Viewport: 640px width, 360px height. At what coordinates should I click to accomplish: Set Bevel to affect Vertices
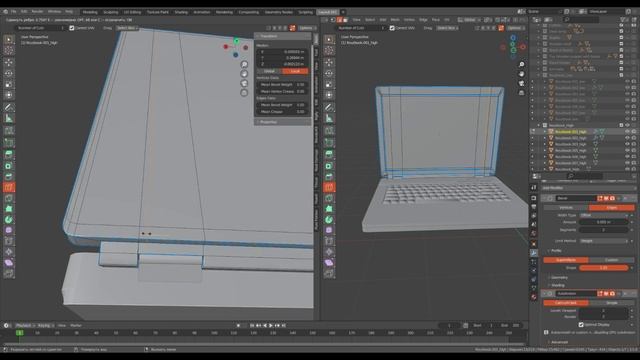pos(566,208)
